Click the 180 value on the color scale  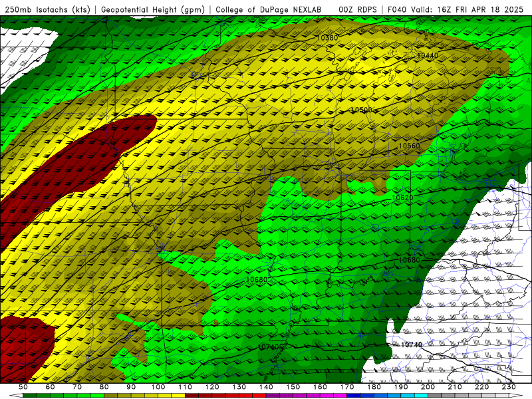374,387
